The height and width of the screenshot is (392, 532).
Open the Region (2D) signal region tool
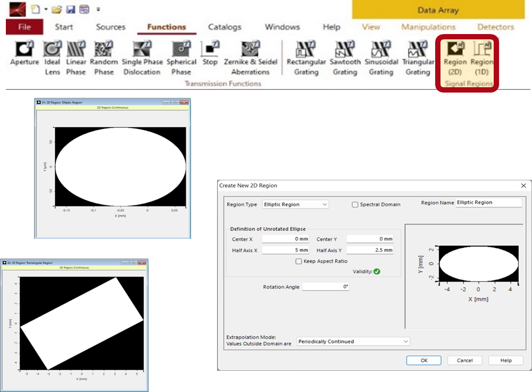455,57
